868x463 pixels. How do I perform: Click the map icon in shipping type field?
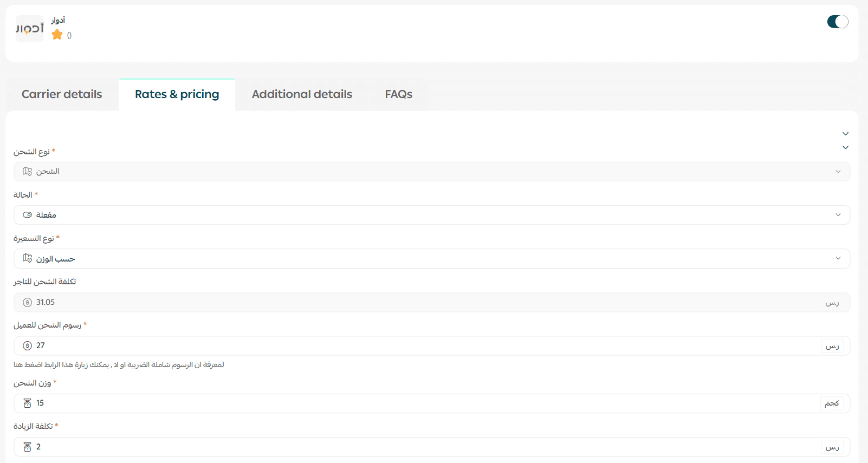27,172
